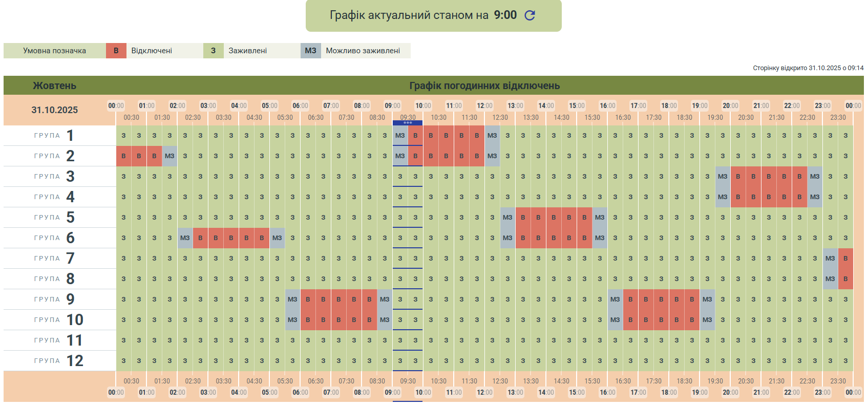Click the blue current-time marker with three dots

pyautogui.click(x=408, y=123)
